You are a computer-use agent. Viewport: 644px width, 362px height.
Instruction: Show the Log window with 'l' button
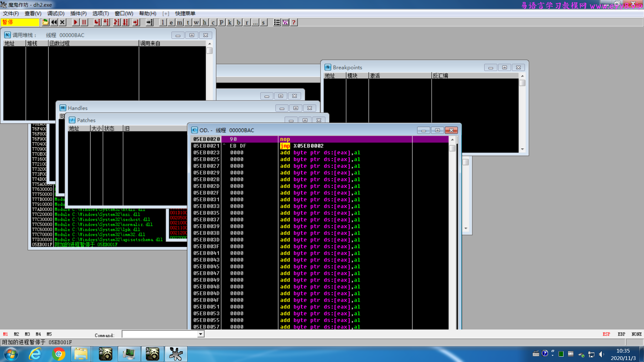pos(163,22)
